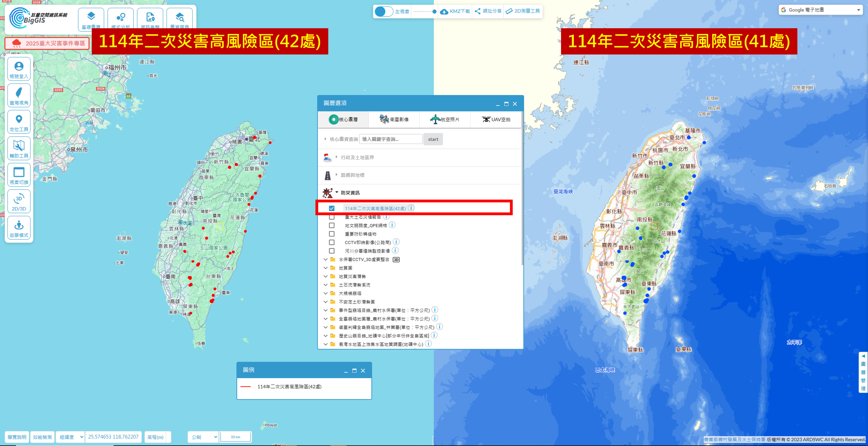
Task: Open the 2D測量工具 measuring tool
Action: point(523,11)
